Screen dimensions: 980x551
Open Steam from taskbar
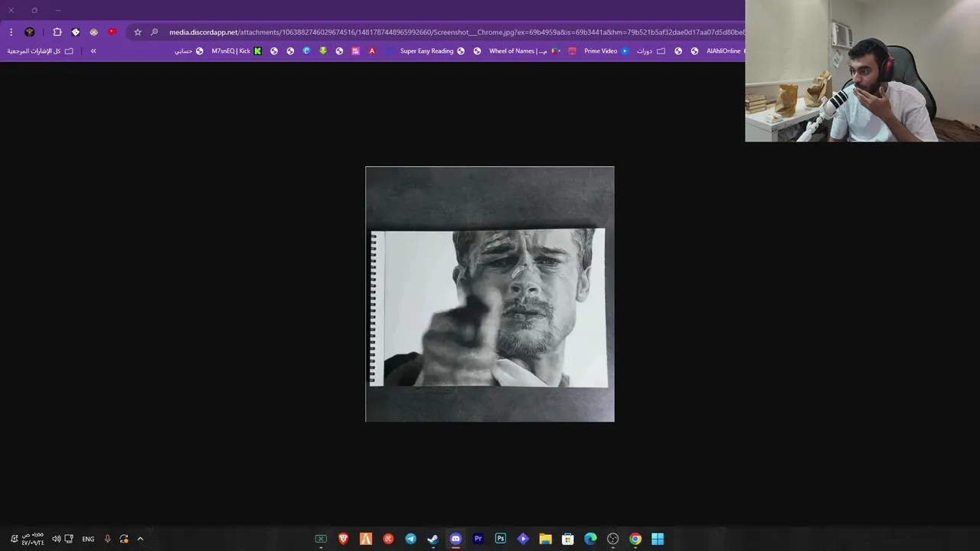point(433,539)
